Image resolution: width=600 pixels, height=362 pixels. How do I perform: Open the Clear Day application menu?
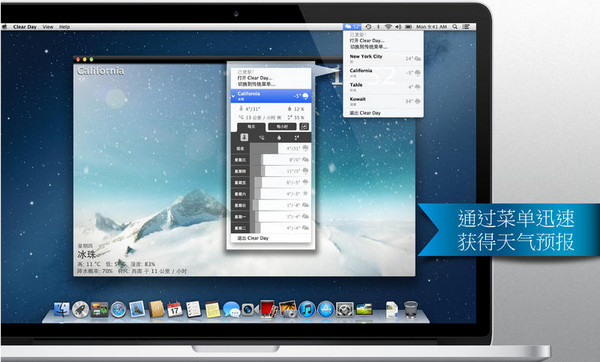(x=25, y=27)
